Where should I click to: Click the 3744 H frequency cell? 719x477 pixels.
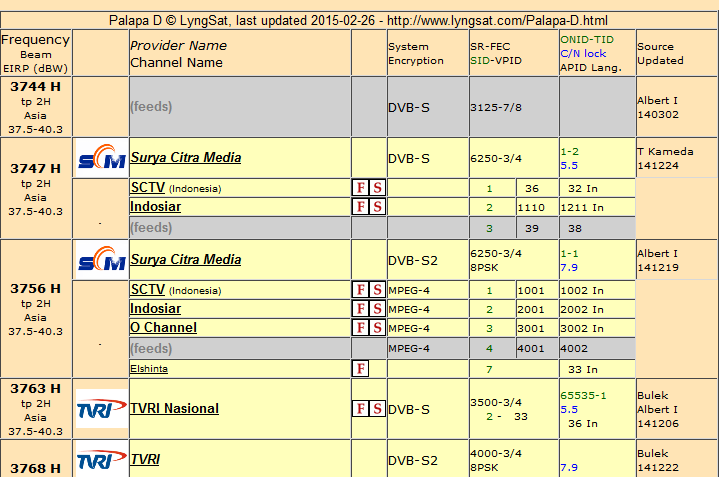[36, 107]
